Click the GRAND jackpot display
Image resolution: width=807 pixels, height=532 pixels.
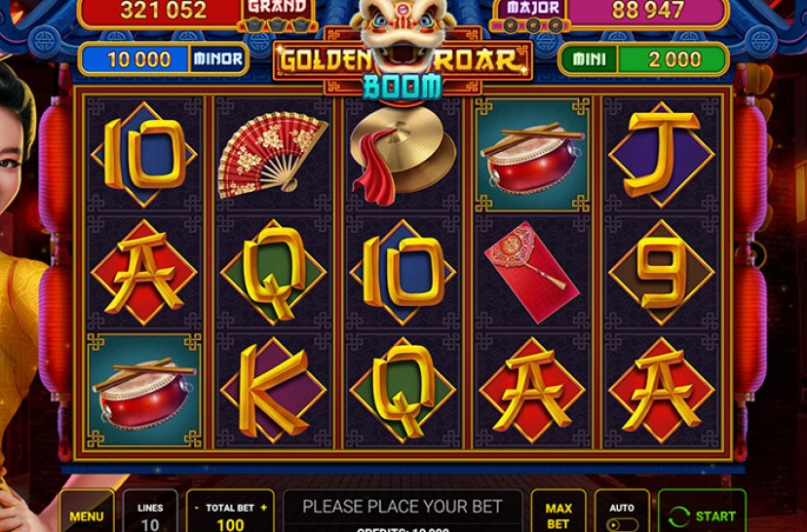point(198,14)
